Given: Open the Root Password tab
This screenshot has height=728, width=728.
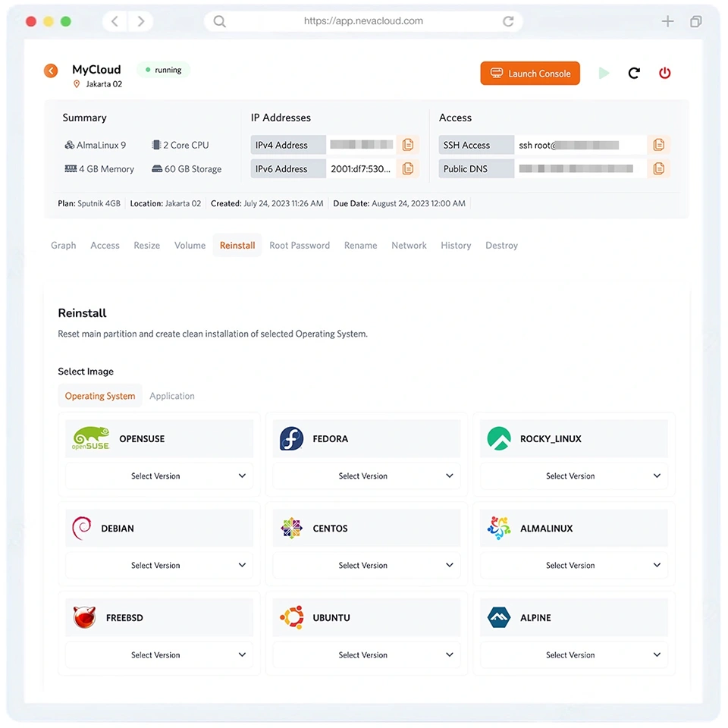Looking at the screenshot, I should [299, 245].
